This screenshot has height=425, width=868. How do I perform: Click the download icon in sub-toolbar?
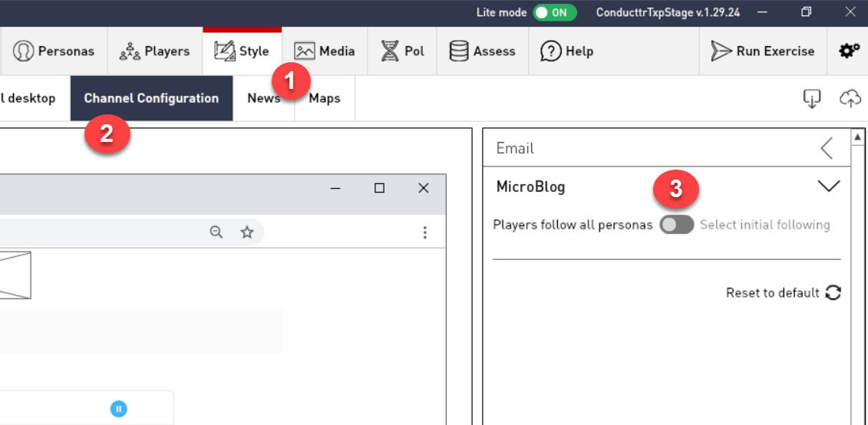812,98
